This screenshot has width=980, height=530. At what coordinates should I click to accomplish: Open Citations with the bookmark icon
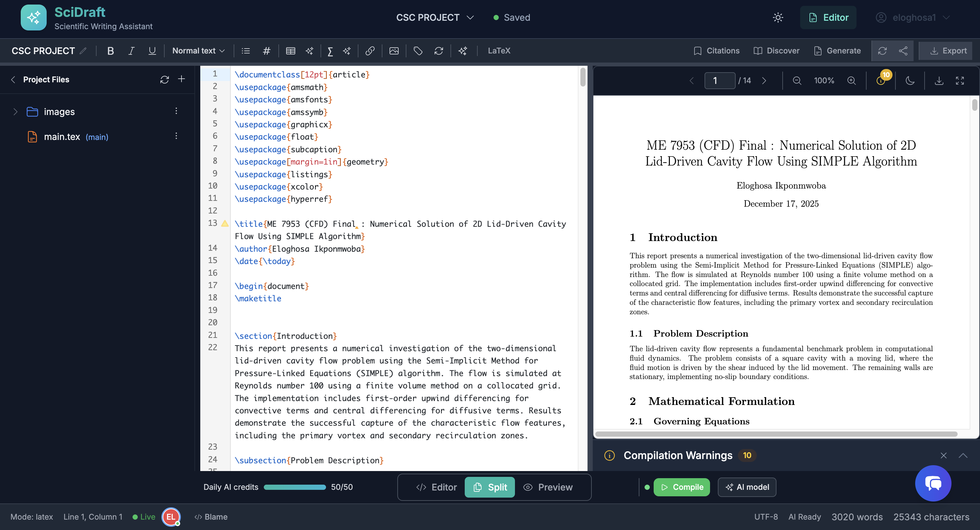point(716,51)
